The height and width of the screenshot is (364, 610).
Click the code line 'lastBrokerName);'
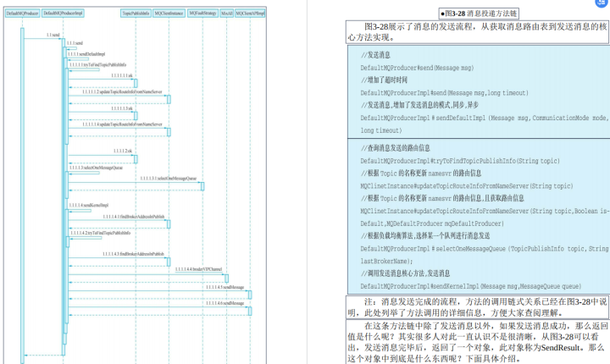click(x=386, y=261)
